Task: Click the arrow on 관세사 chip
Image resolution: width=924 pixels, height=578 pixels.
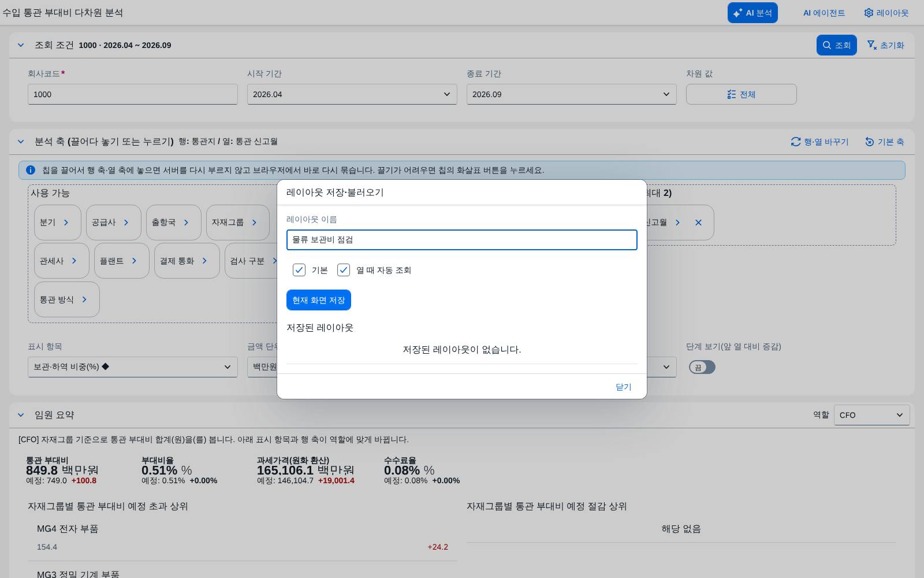Action: tap(74, 261)
